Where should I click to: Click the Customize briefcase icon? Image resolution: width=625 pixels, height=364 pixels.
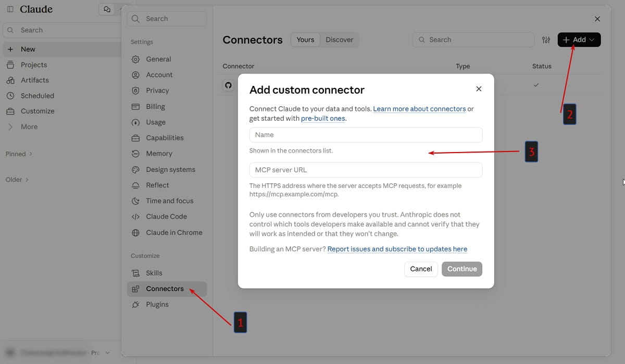10,111
